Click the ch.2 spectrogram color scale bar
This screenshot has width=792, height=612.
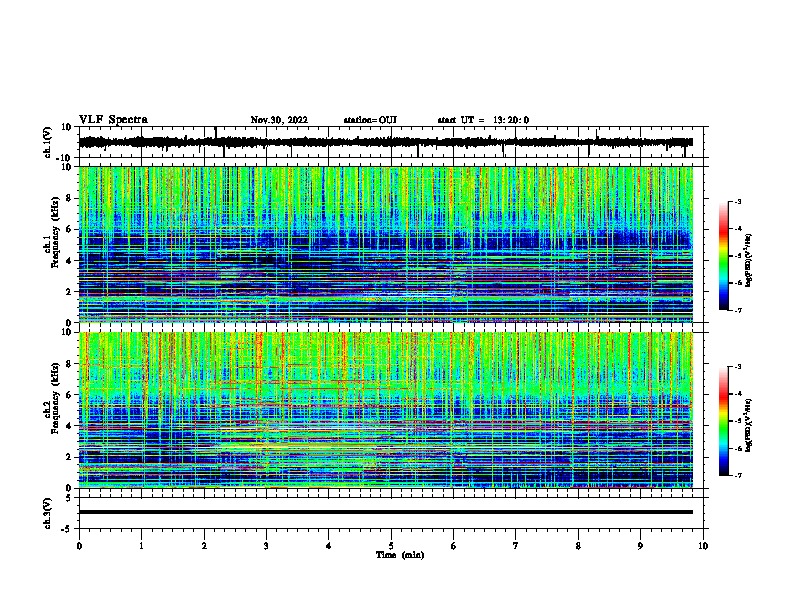[x=724, y=421]
